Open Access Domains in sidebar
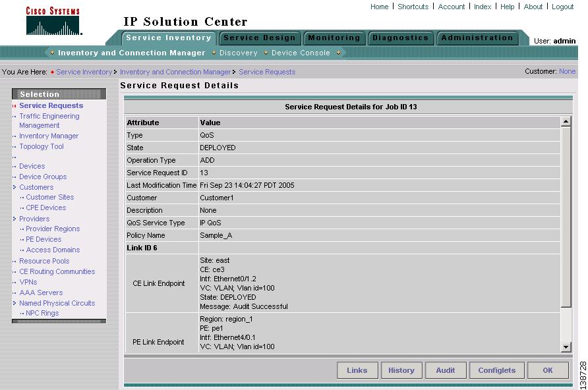Viewport: 588px width, 390px height. click(53, 250)
